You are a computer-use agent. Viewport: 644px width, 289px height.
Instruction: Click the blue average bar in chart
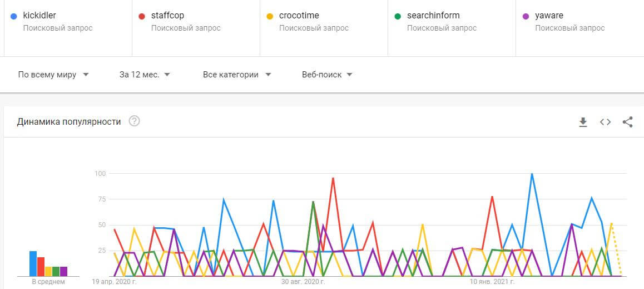coord(33,264)
